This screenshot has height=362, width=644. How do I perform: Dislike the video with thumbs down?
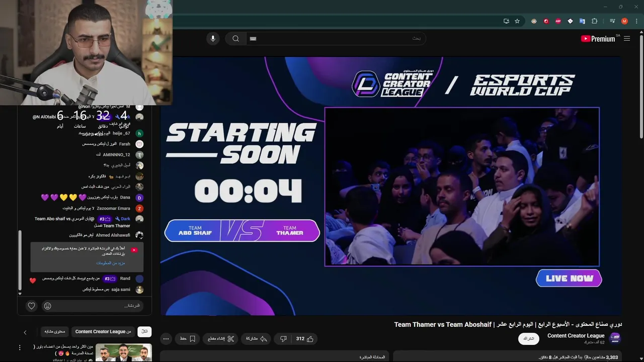click(283, 339)
